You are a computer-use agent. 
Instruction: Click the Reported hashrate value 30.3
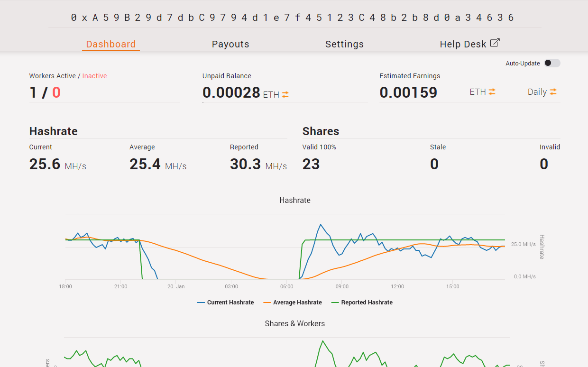pos(246,164)
